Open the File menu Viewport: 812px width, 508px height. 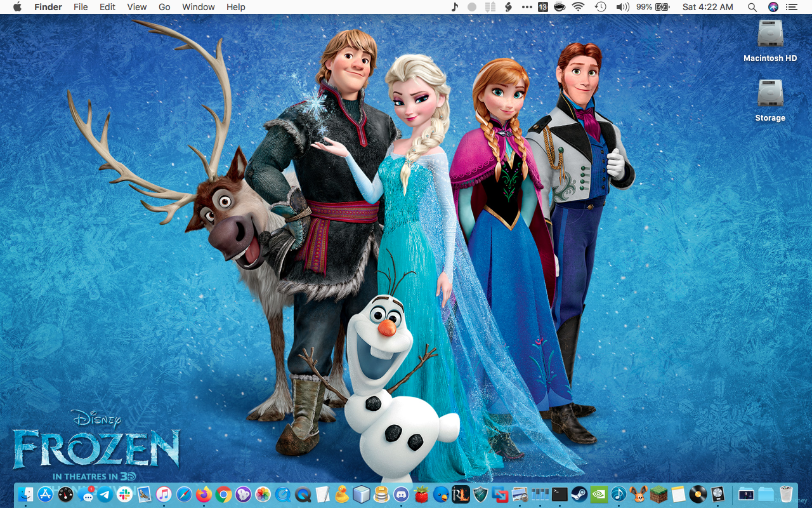tap(81, 7)
